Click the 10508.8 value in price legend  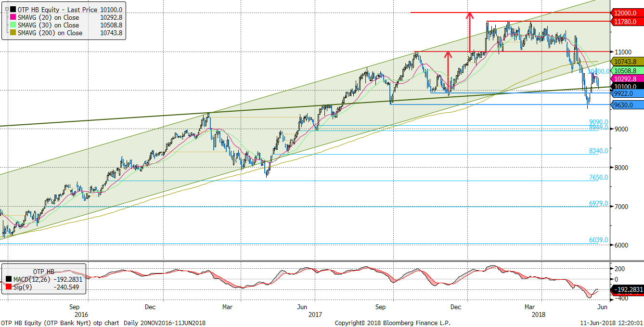click(x=111, y=25)
